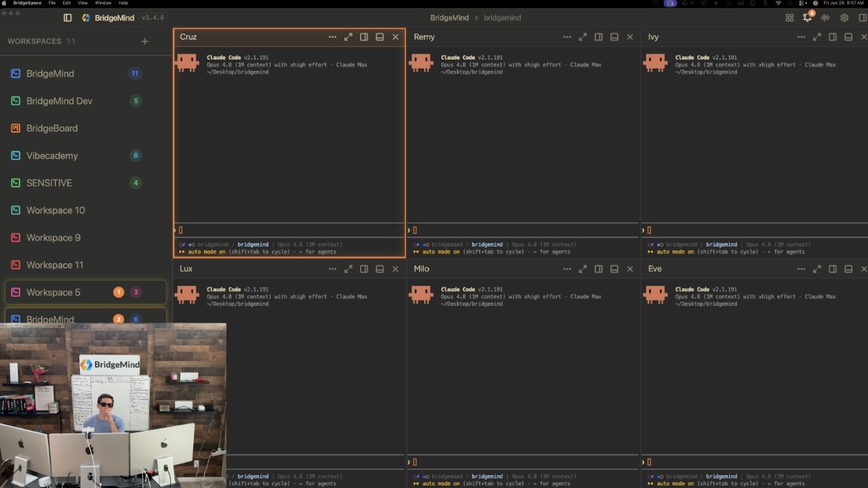Select Workspace 10 in sidebar
868x488 pixels.
(x=85, y=210)
